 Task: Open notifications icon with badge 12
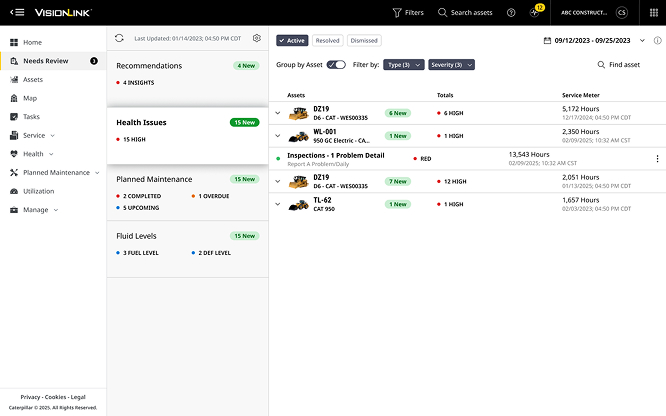(x=535, y=12)
